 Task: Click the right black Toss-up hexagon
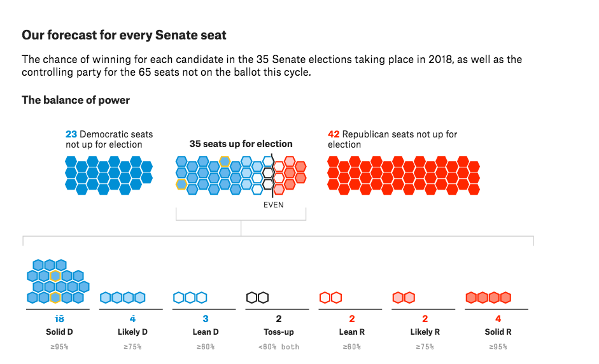264,297
